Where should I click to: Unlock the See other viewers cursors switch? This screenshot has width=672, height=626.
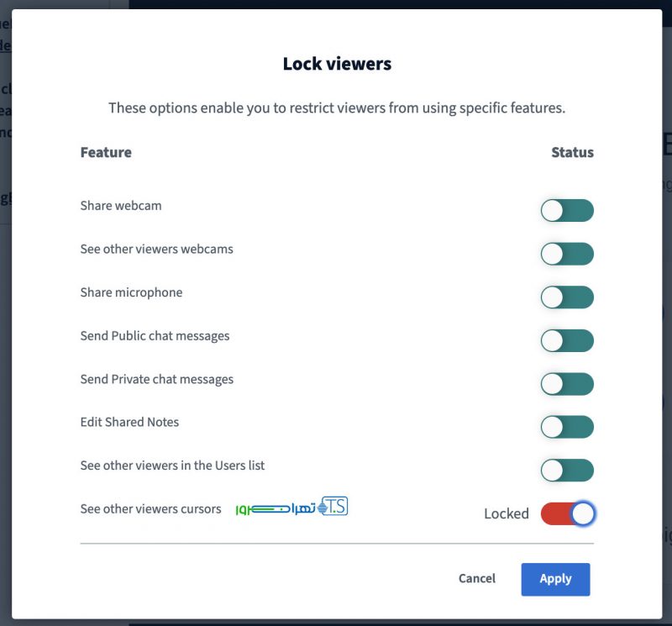pyautogui.click(x=567, y=513)
